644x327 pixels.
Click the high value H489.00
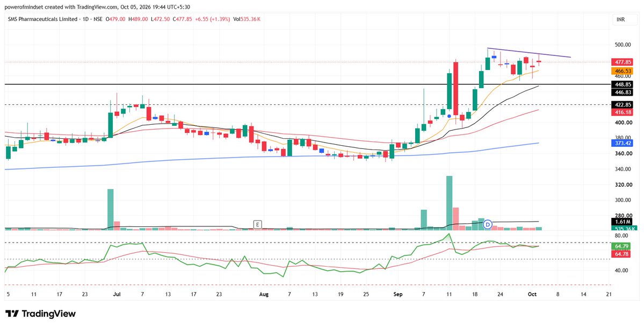[x=139, y=19]
